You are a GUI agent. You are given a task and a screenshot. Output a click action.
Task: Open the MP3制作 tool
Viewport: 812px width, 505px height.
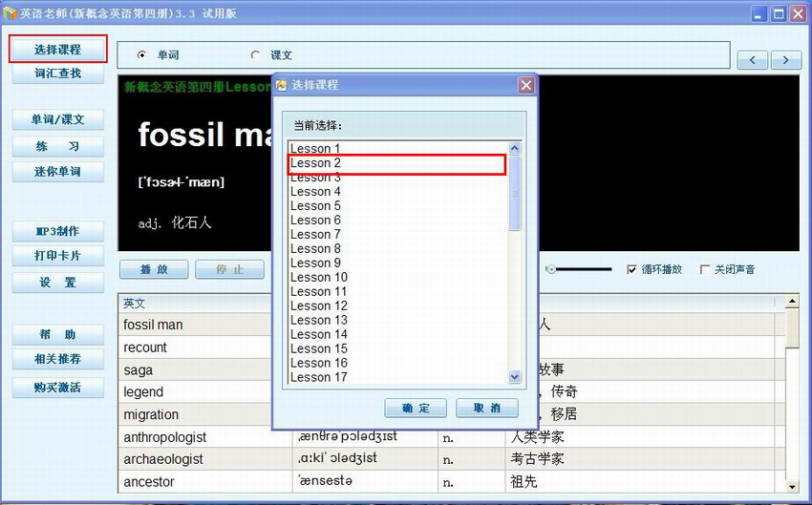[57, 231]
